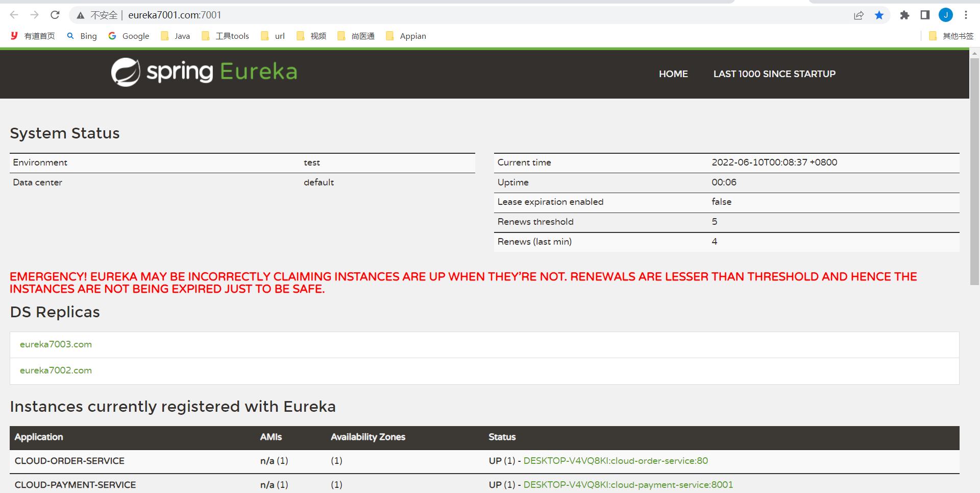This screenshot has height=493, width=980.
Task: Open LAST 1000 SINCE STARTUP page
Action: coord(774,74)
